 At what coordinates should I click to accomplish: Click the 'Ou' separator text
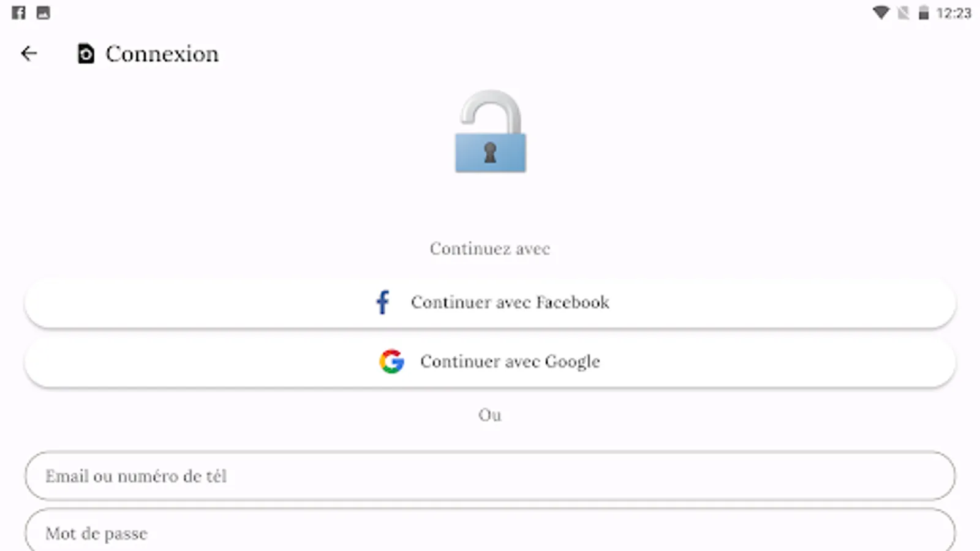pyautogui.click(x=490, y=415)
